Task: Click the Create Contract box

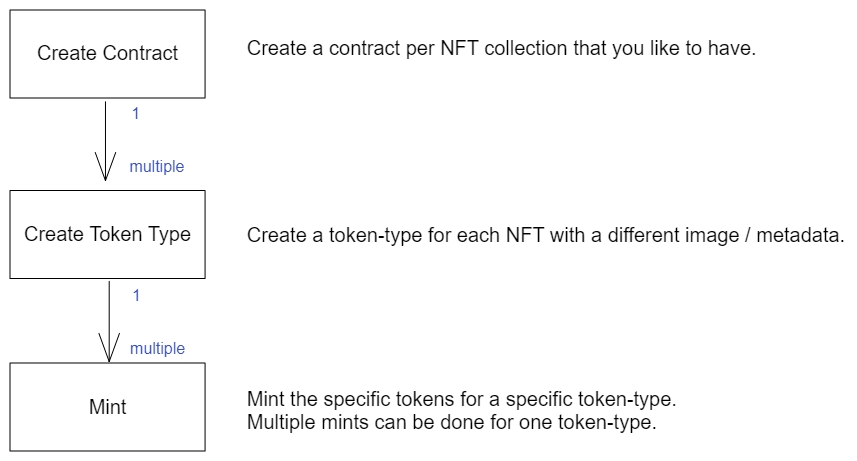Action: coord(107,53)
